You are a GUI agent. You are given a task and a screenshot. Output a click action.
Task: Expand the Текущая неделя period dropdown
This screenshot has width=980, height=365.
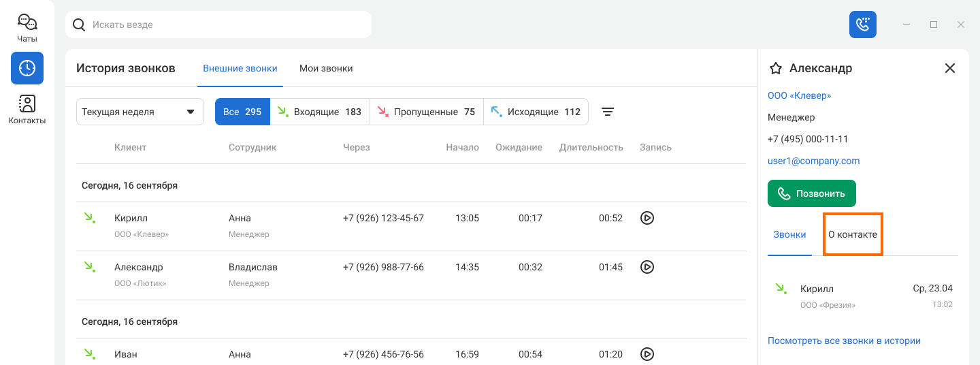point(140,112)
